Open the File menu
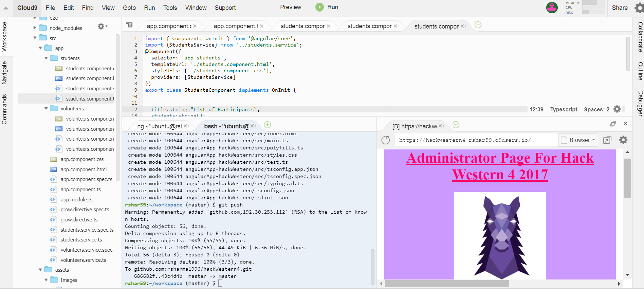The width and height of the screenshot is (644, 289). coord(50,8)
